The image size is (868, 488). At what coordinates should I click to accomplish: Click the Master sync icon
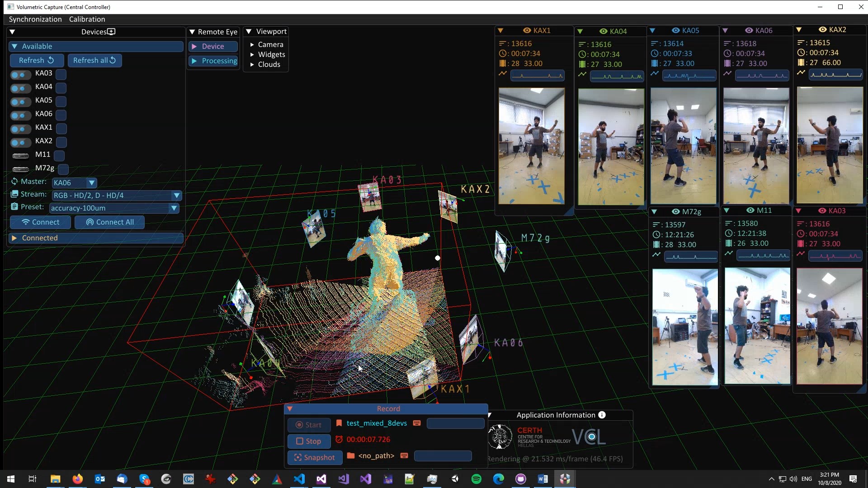[14, 181]
